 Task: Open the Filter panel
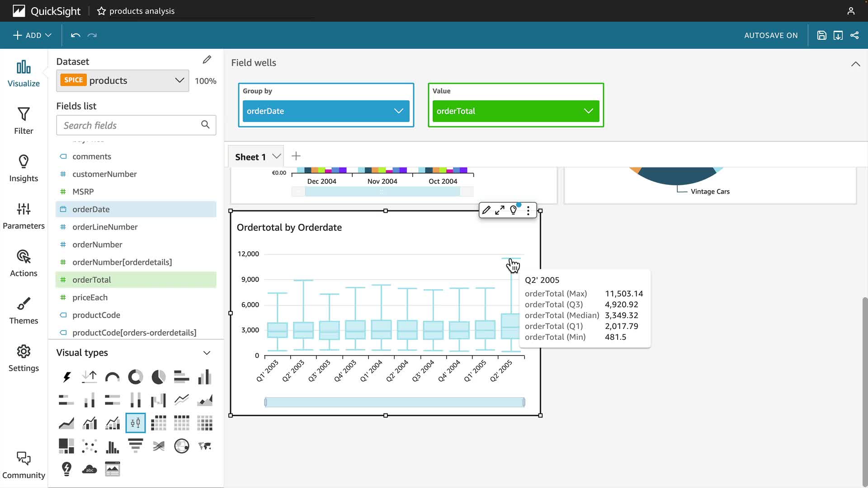[24, 121]
